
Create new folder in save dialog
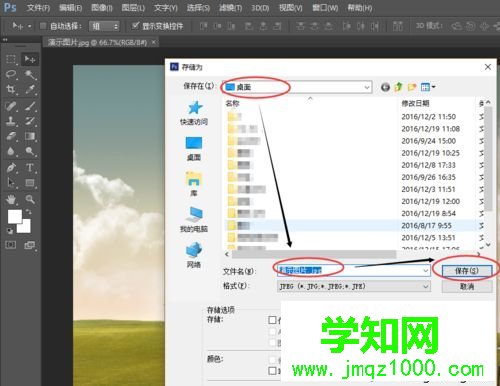[412, 87]
